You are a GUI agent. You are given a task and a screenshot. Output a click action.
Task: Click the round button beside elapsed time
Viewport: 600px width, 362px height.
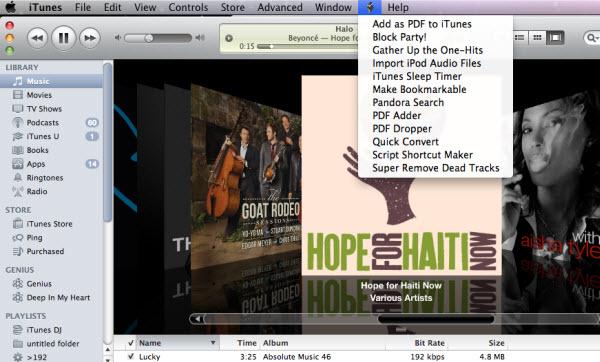[x=229, y=38]
